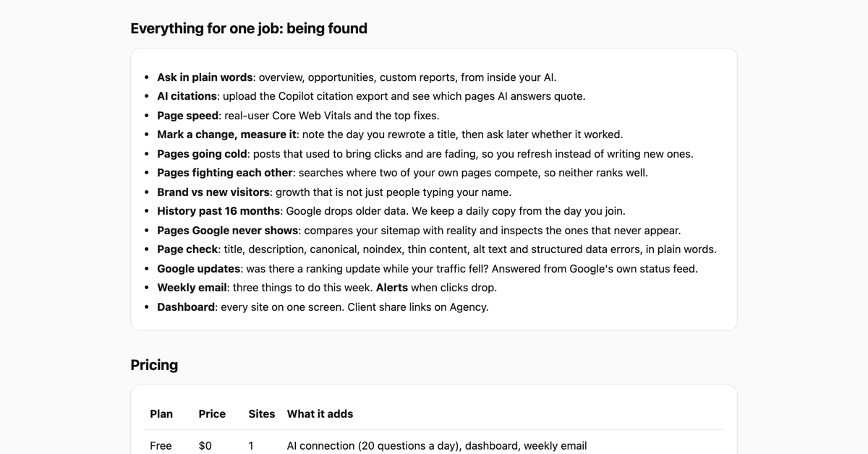Click the 'Page speed' bold label
868x454 pixels.
click(187, 116)
